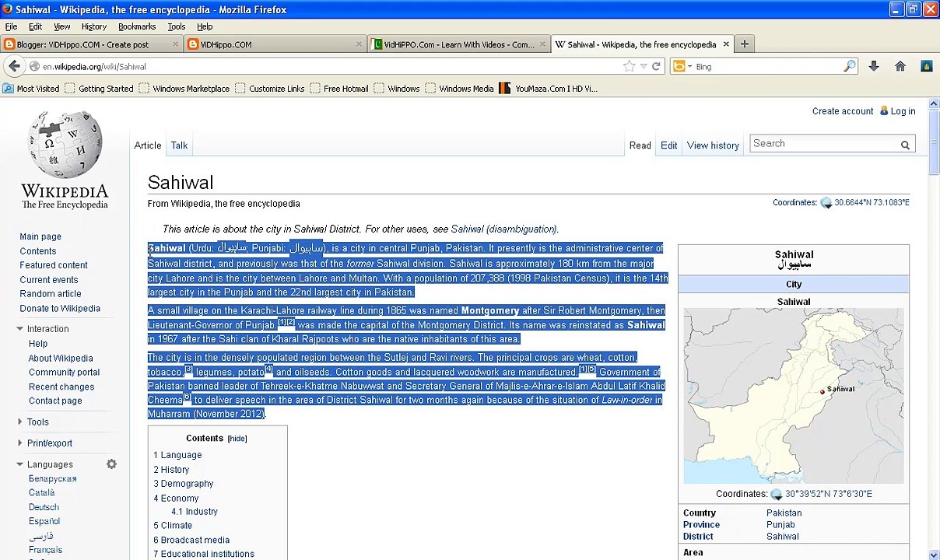Open the Free Hotmail bookmark
This screenshot has width=940, height=560.
(x=338, y=89)
